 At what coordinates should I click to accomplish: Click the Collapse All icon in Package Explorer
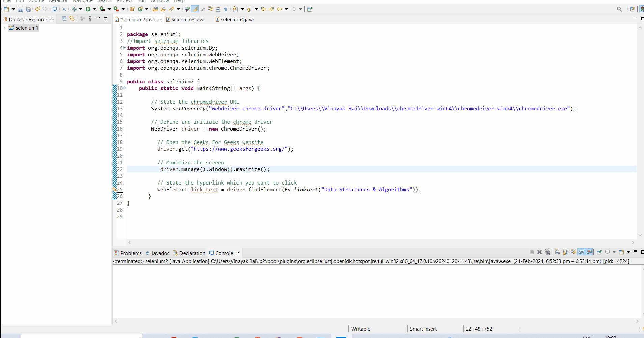[x=64, y=19]
